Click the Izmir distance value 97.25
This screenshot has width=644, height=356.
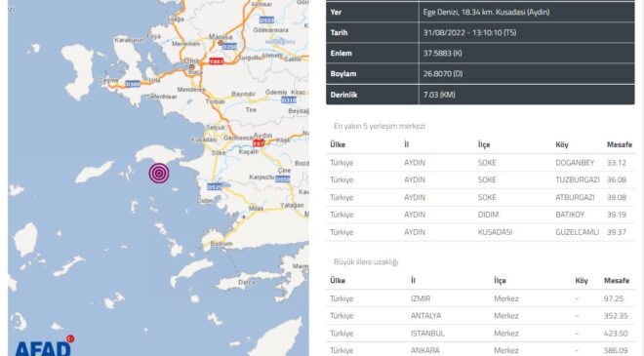614,298
